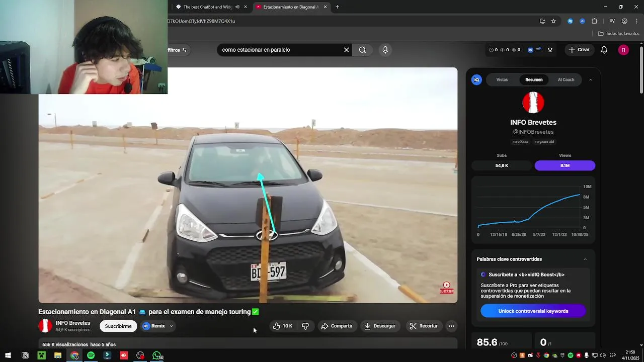The image size is (644, 362).
Task: Clear the YouTube search box text
Action: (346, 50)
